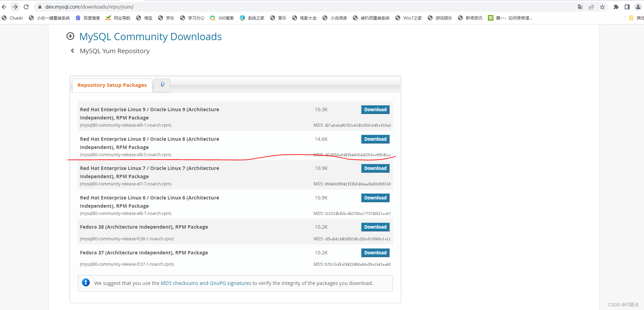This screenshot has width=644, height=310.
Task: Select the mysql80-community-release-el7-7.noarch.rpm filename
Action: pos(125,184)
